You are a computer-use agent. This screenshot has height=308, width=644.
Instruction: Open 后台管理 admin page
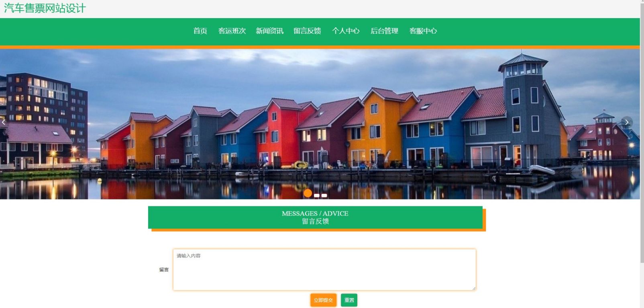click(384, 31)
